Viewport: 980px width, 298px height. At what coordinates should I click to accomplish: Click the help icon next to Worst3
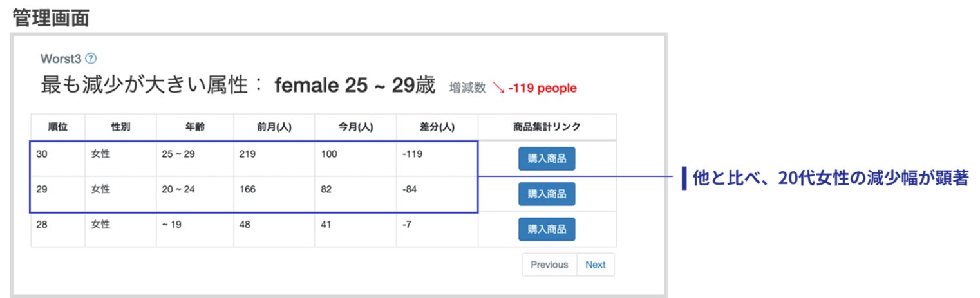click(x=91, y=59)
